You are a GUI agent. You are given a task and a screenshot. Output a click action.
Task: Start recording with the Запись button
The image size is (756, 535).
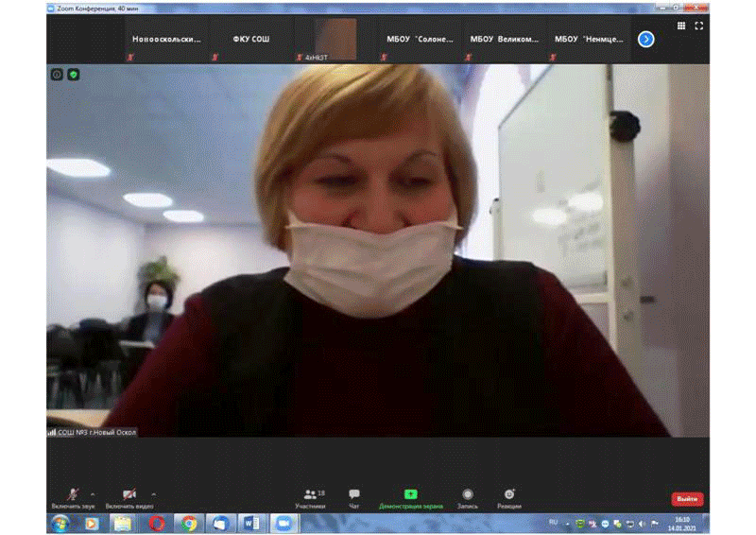coord(468,497)
